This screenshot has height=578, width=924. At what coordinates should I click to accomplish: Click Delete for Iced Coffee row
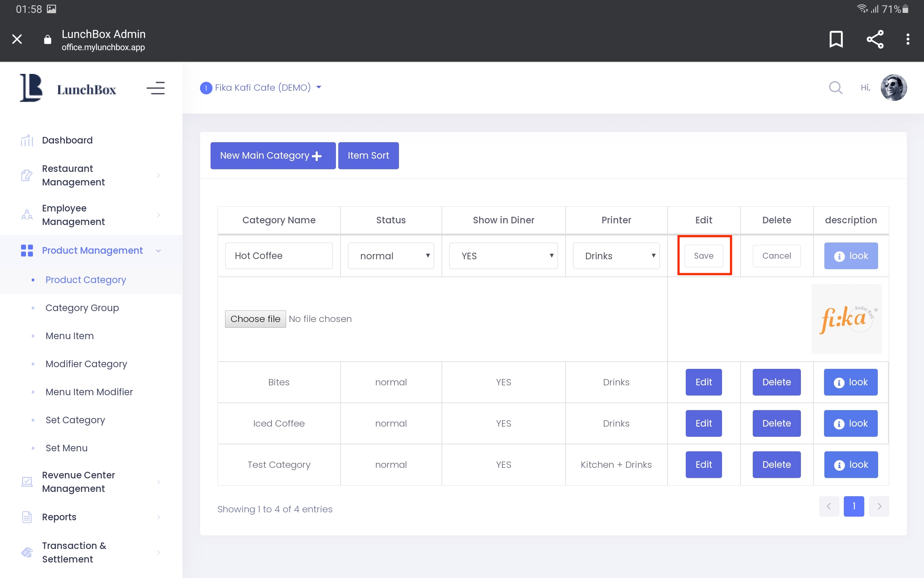click(x=776, y=423)
